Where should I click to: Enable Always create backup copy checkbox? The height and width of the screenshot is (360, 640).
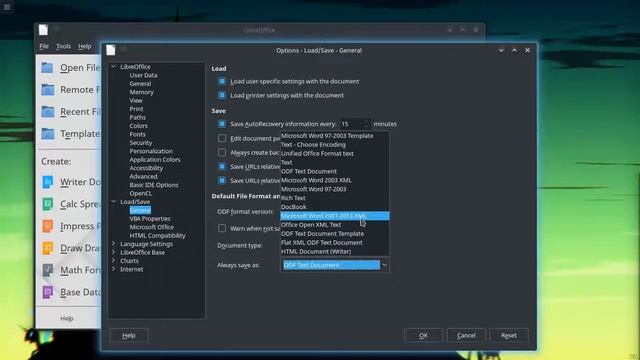[x=222, y=152]
